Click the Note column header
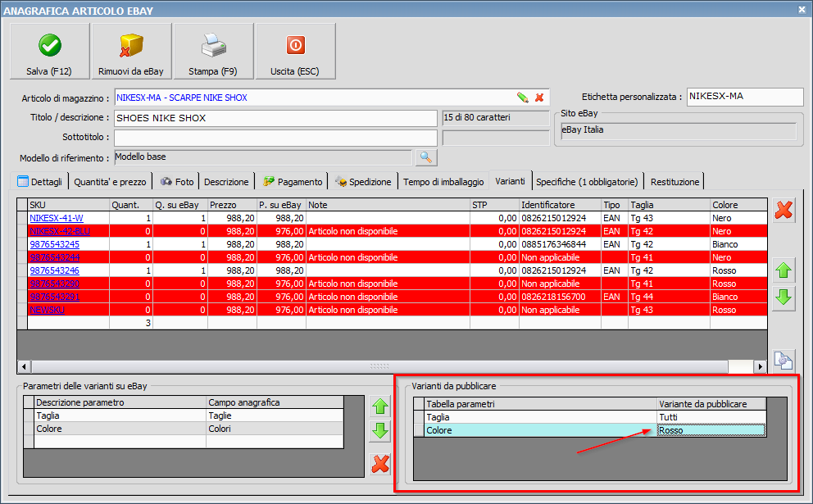The width and height of the screenshot is (813, 504). [388, 205]
